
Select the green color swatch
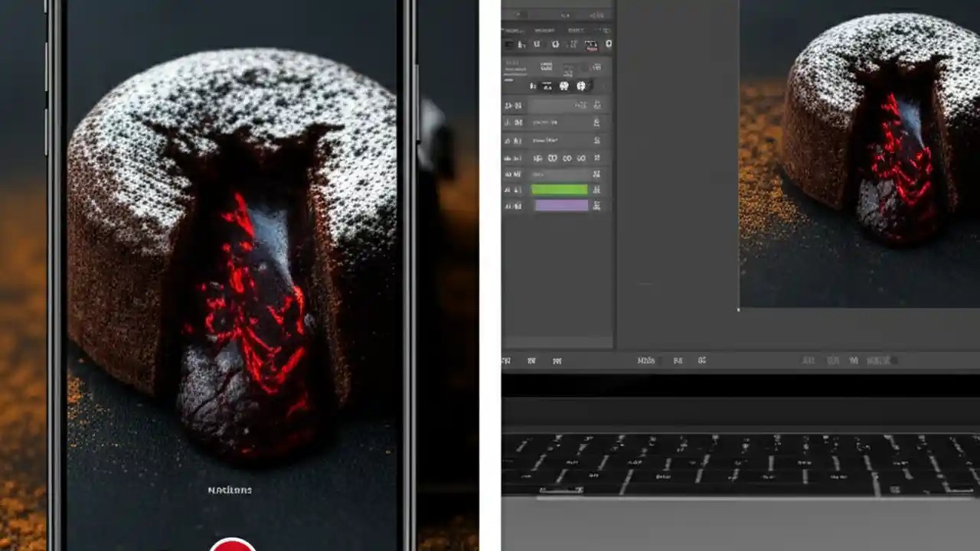tap(560, 189)
